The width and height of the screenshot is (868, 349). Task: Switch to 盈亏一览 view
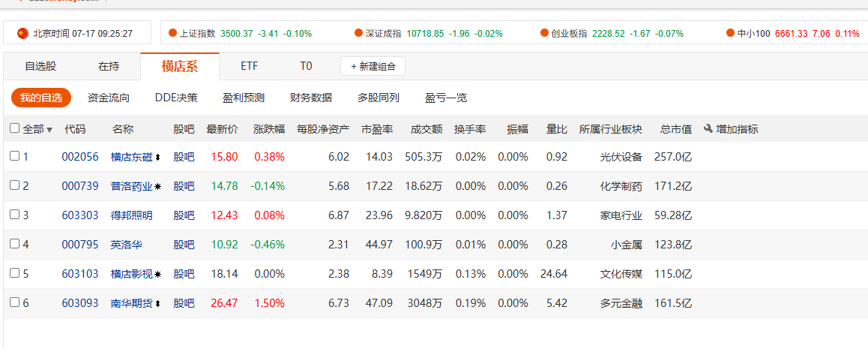pyautogui.click(x=446, y=98)
